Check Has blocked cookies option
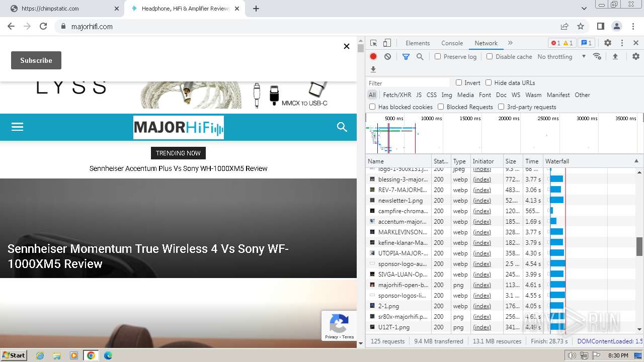 click(x=372, y=107)
